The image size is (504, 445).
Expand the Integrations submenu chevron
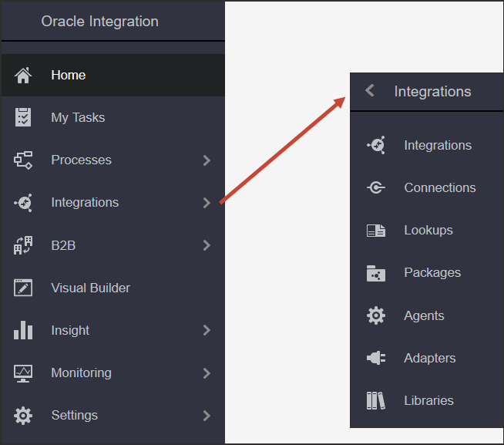pyautogui.click(x=207, y=203)
